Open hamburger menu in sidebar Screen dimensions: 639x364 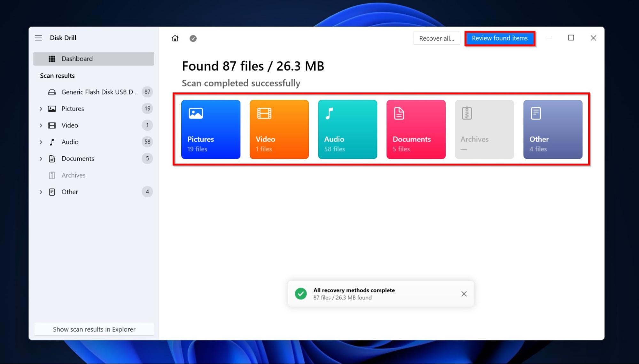pyautogui.click(x=39, y=38)
